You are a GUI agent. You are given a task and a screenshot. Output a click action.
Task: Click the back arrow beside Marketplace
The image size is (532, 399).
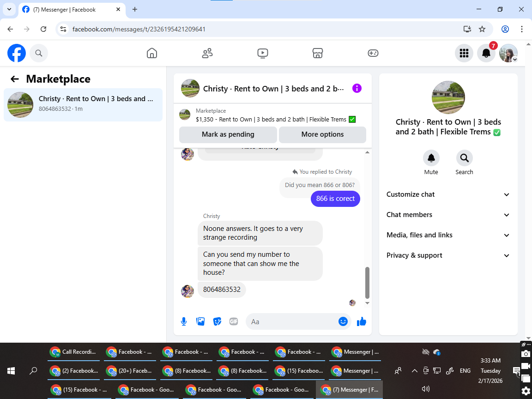pos(15,79)
